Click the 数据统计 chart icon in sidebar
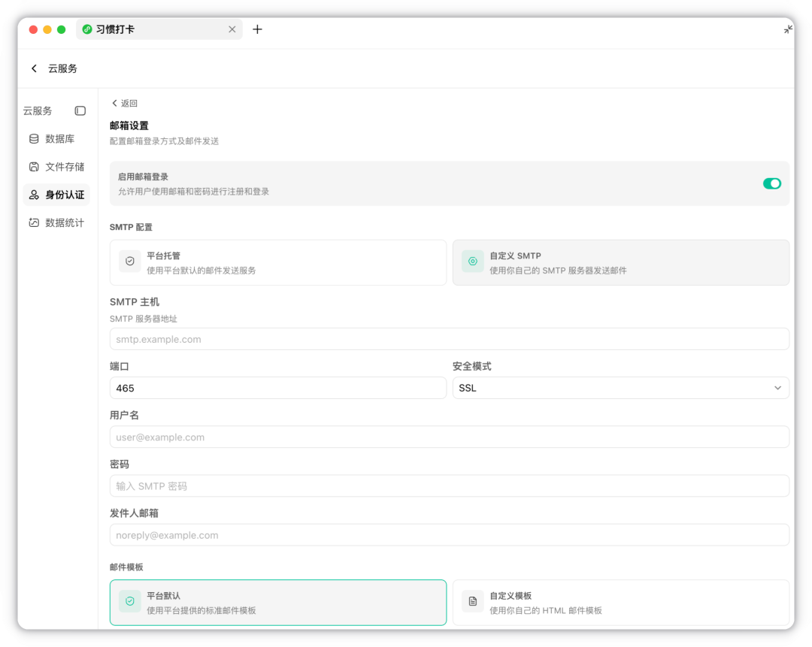This screenshot has width=812, height=647. coord(34,222)
